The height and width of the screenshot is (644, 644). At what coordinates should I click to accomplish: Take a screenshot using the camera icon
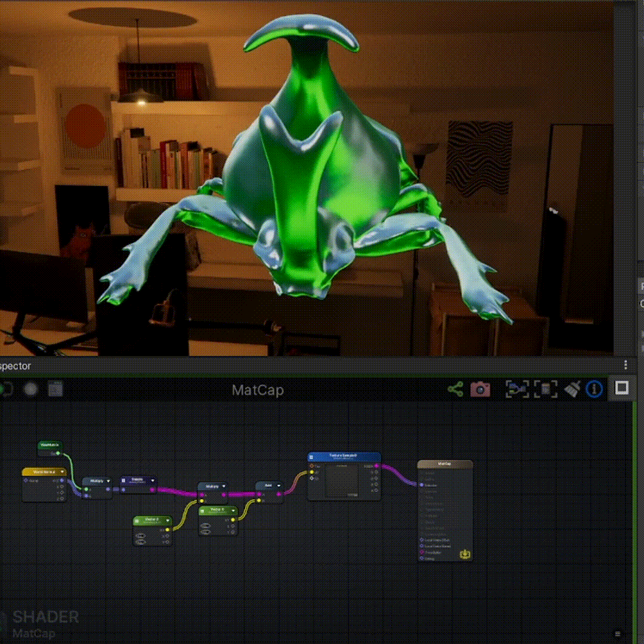(481, 389)
